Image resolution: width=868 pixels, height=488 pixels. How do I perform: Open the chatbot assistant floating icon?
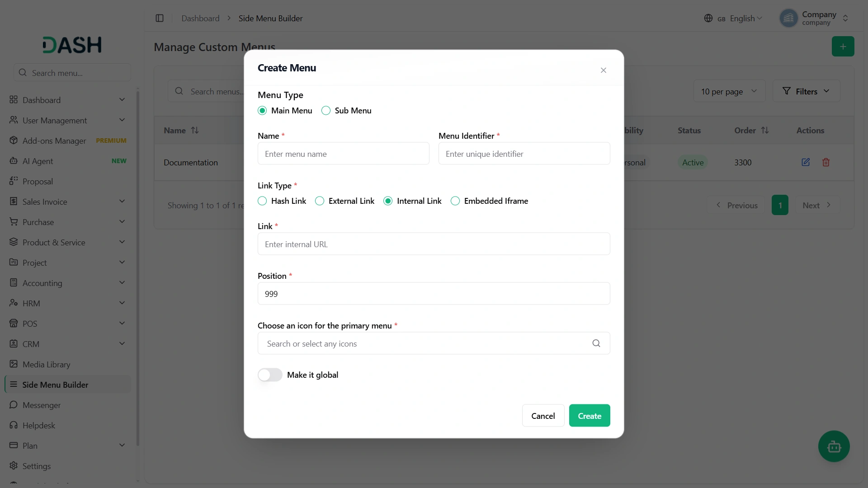834,446
